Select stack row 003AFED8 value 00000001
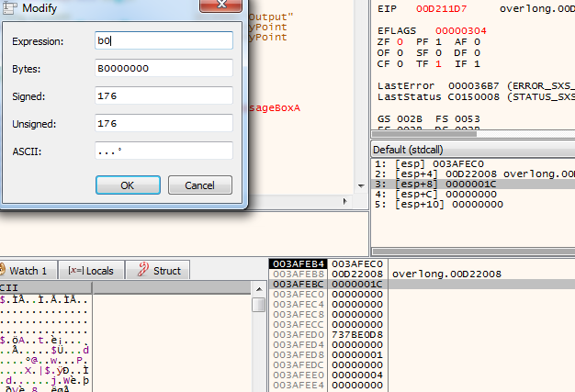This screenshot has height=392, width=575. click(x=357, y=354)
